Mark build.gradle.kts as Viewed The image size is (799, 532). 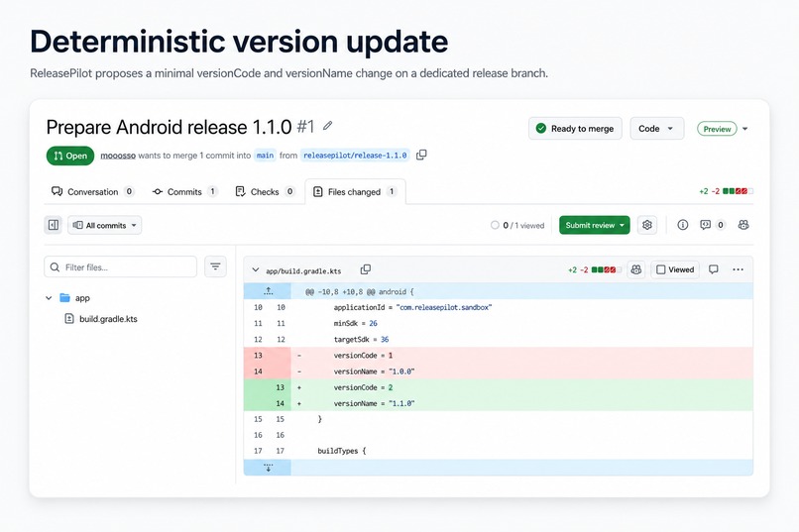(675, 269)
